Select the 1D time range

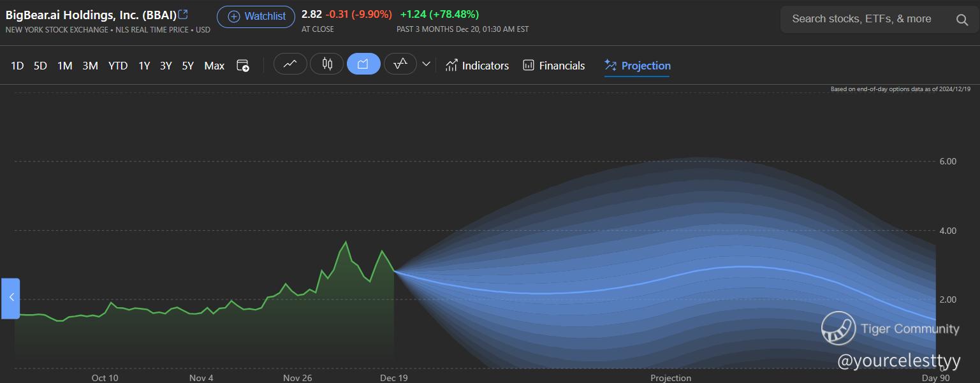pos(17,66)
